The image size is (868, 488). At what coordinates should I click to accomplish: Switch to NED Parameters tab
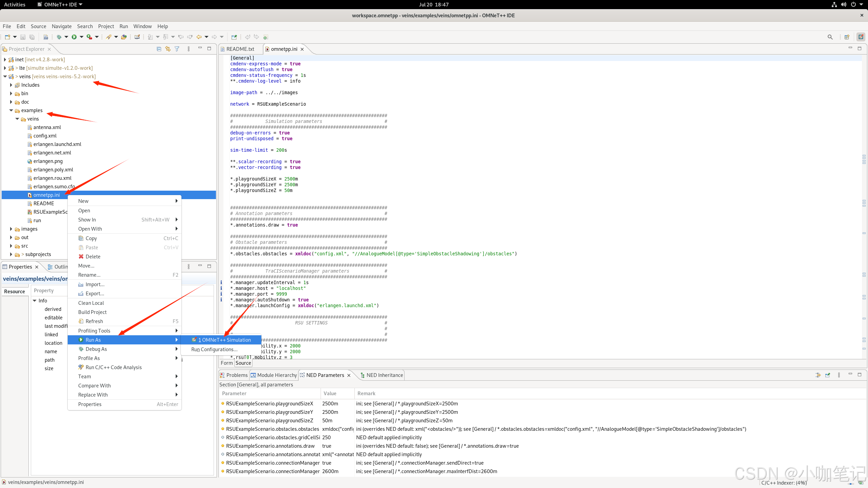pyautogui.click(x=324, y=375)
